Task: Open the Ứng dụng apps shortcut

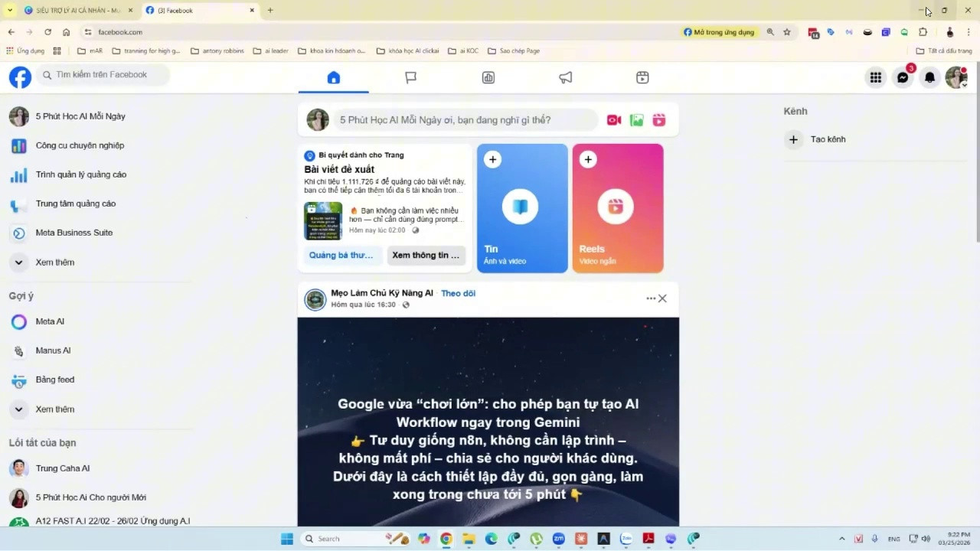Action: pos(25,51)
